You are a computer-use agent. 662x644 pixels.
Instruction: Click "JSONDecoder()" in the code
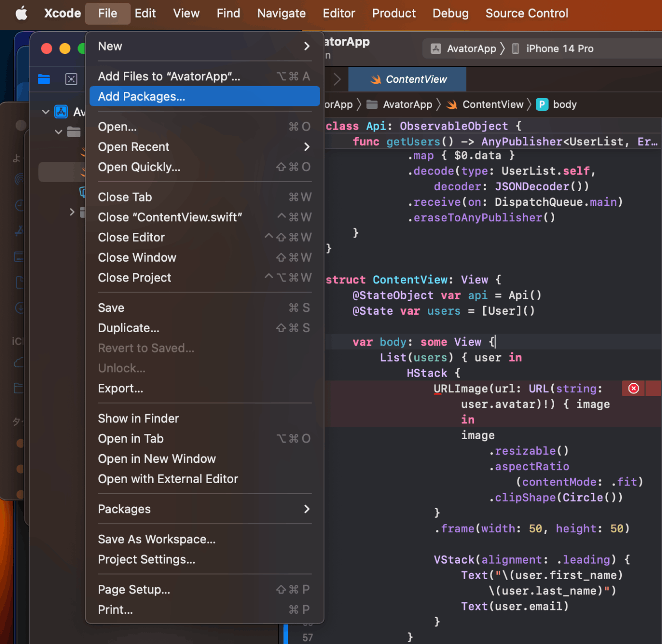pos(542,186)
